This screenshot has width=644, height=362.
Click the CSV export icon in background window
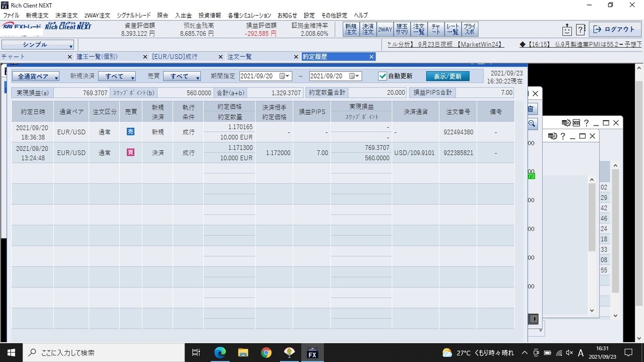(576, 123)
